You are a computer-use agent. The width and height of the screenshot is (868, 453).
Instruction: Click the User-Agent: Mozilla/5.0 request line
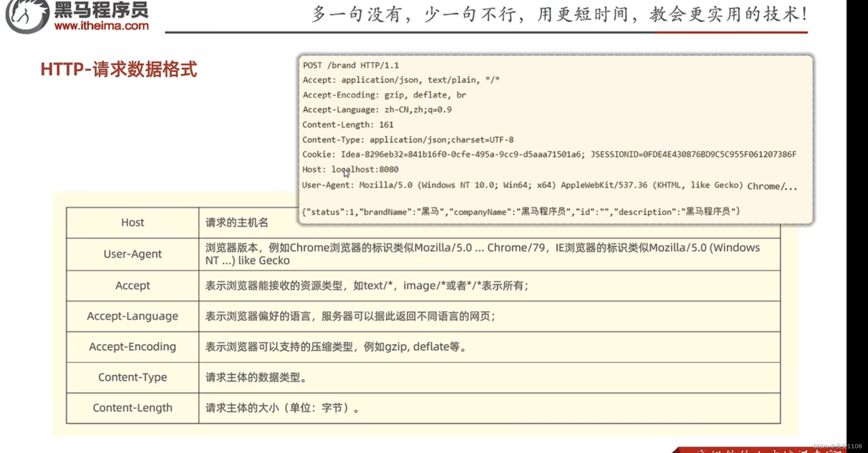coord(549,185)
